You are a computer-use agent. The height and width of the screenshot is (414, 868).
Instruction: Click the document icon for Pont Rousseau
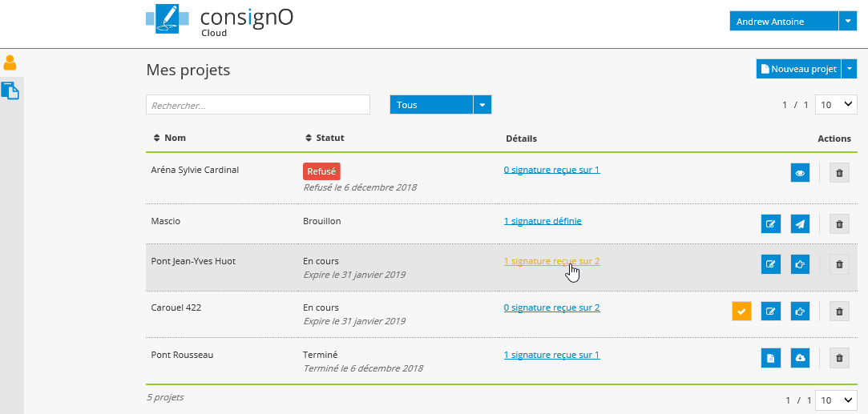(x=770, y=359)
